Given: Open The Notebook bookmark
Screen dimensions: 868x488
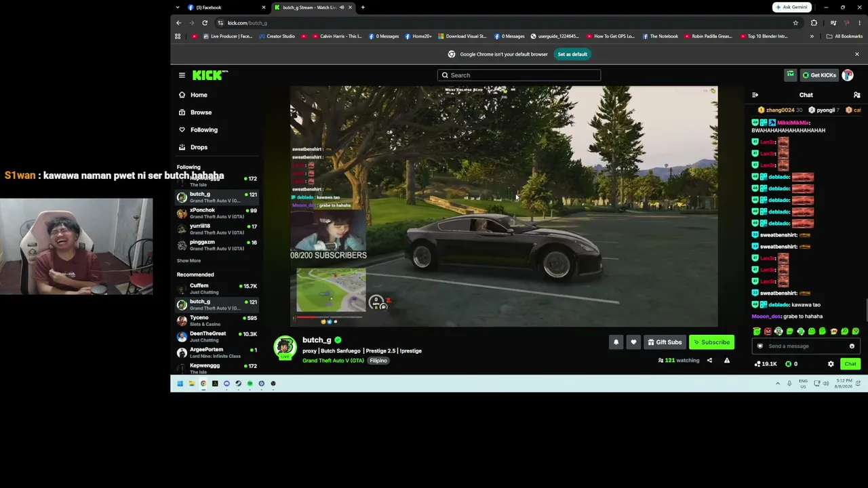Looking at the screenshot, I should pos(660,37).
